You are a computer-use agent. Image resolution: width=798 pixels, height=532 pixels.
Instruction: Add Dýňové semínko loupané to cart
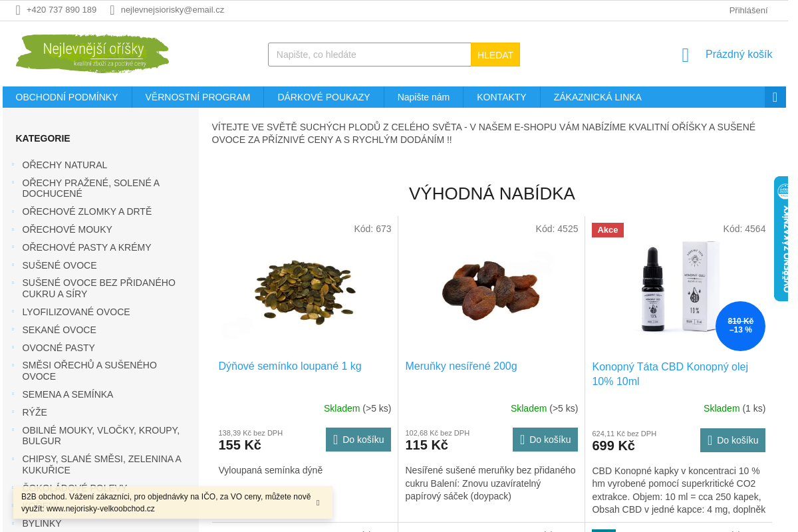[358, 440]
